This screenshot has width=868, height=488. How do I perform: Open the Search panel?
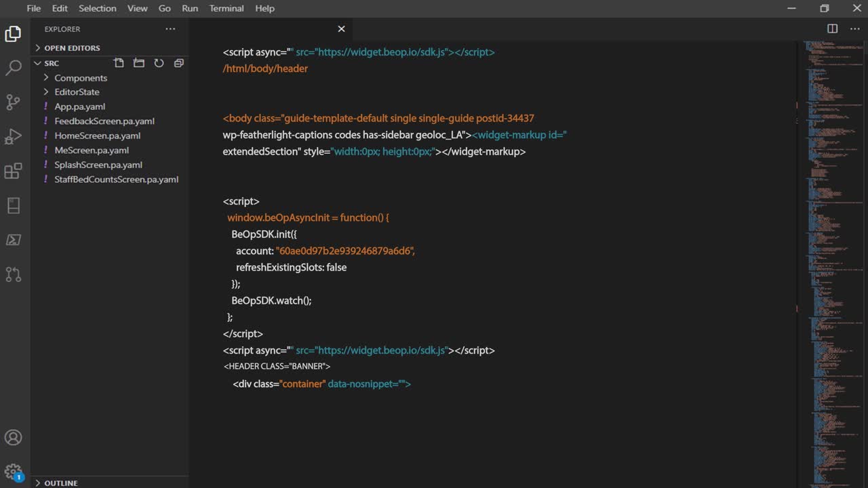(14, 68)
